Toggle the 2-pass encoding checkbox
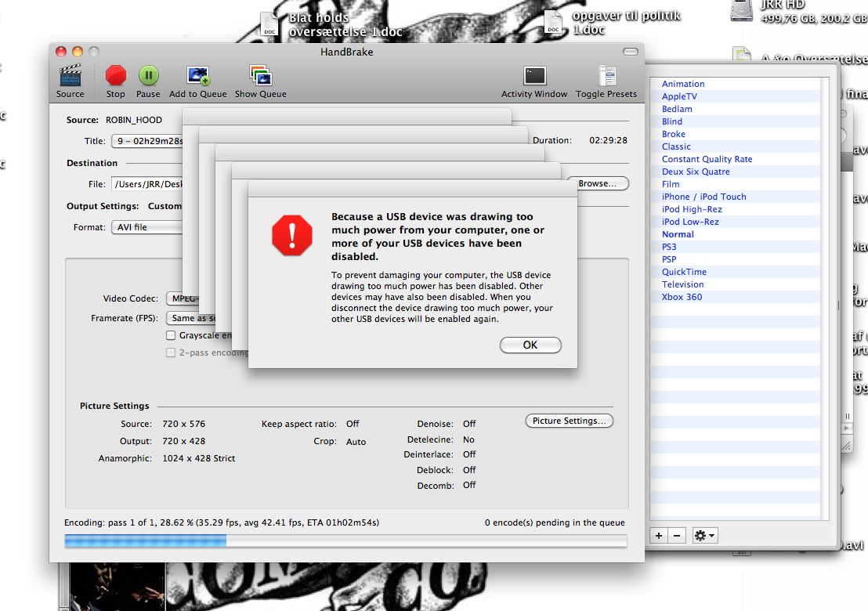This screenshot has height=611, width=868. pyautogui.click(x=171, y=352)
